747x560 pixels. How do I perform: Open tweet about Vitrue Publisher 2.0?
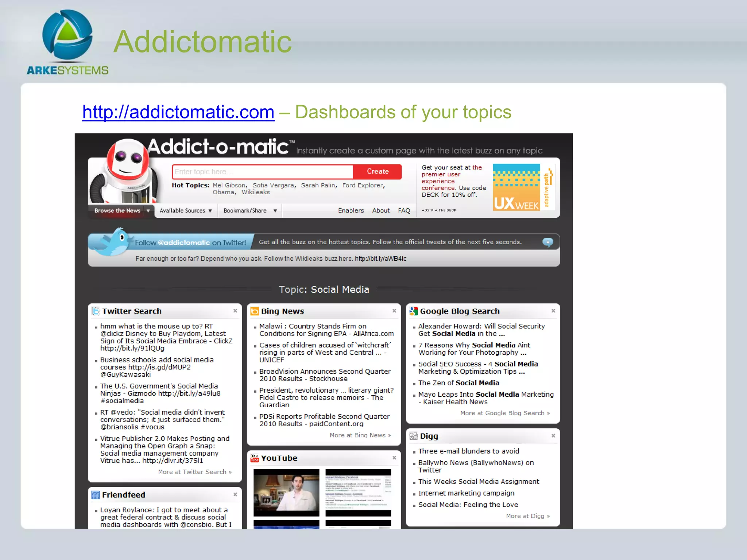[165, 450]
